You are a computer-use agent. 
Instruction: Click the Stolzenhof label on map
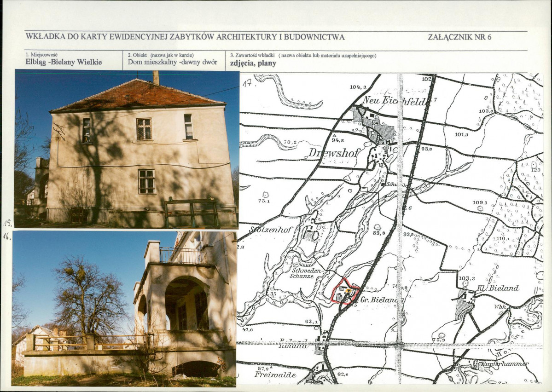[x=271, y=230]
